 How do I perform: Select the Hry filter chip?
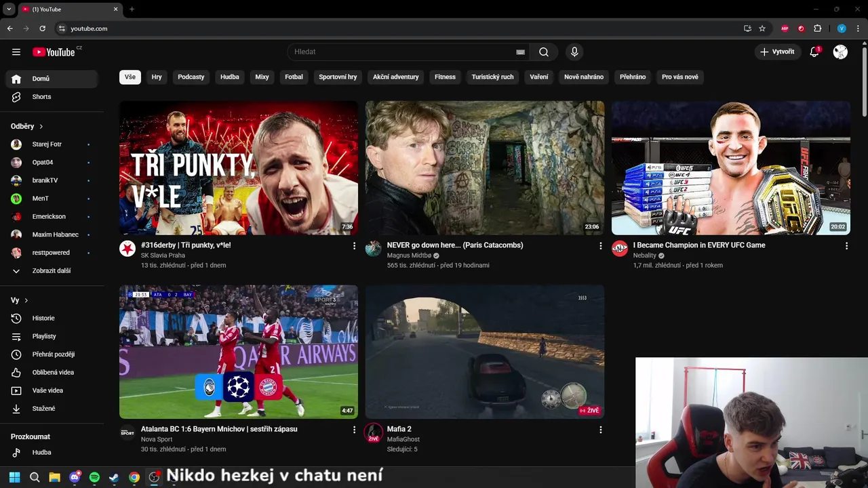(157, 77)
